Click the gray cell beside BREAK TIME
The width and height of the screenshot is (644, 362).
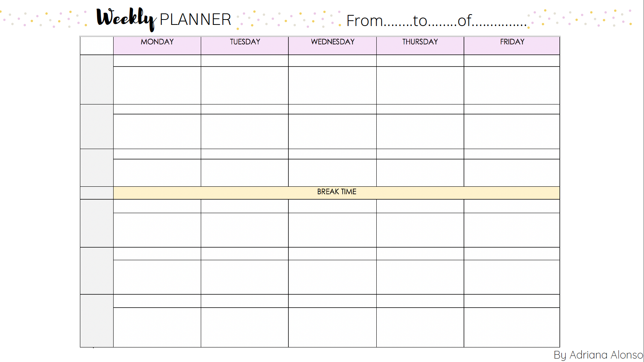[97, 193]
